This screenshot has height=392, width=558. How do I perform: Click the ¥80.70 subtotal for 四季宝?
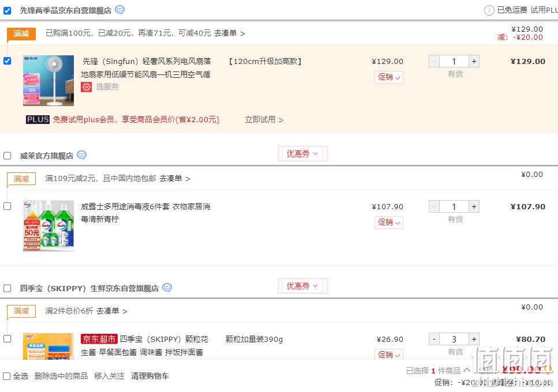pos(531,339)
